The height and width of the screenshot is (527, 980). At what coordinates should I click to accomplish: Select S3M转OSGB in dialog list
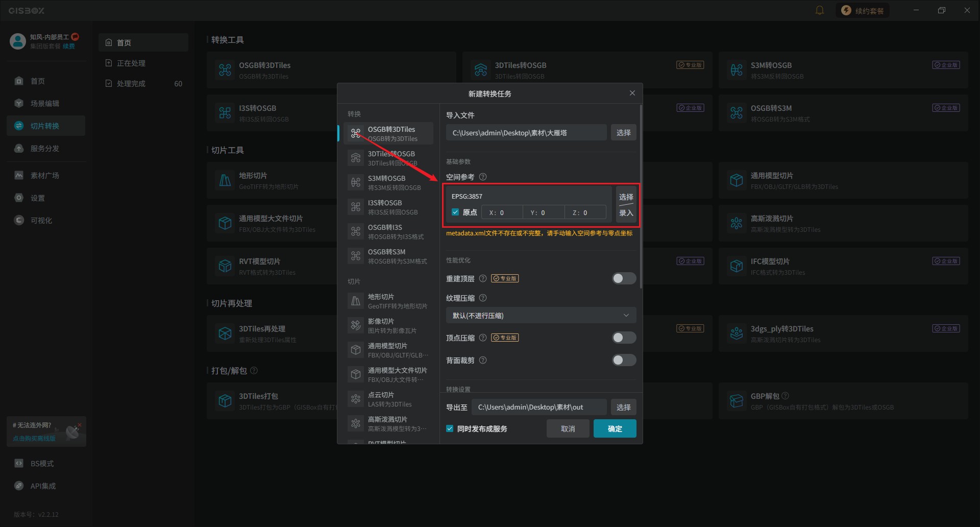388,183
